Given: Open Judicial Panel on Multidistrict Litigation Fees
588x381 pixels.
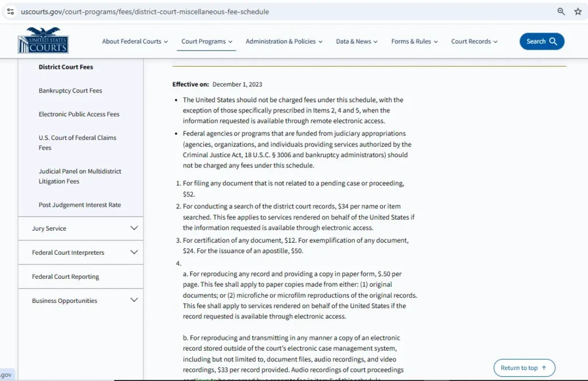Looking at the screenshot, I should point(80,176).
